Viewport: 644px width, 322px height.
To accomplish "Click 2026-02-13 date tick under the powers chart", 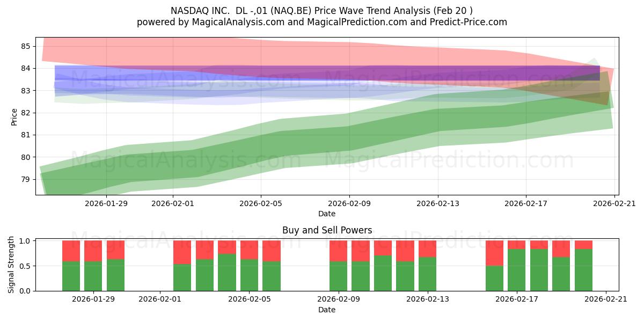I will coord(428,299).
